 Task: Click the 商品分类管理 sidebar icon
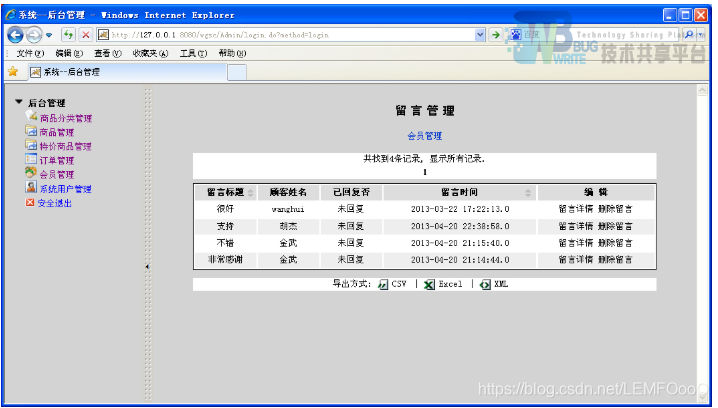[31, 116]
